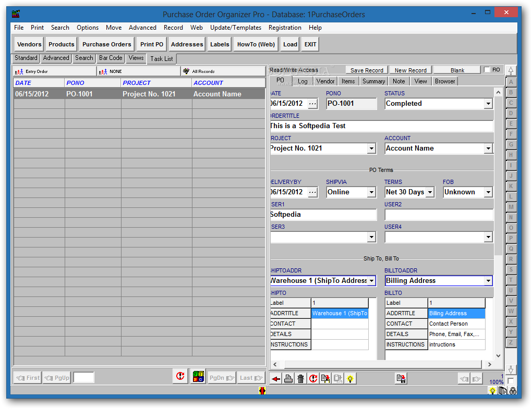The image size is (532, 409).
Task: Click the status bar documents icon
Action: (502, 391)
